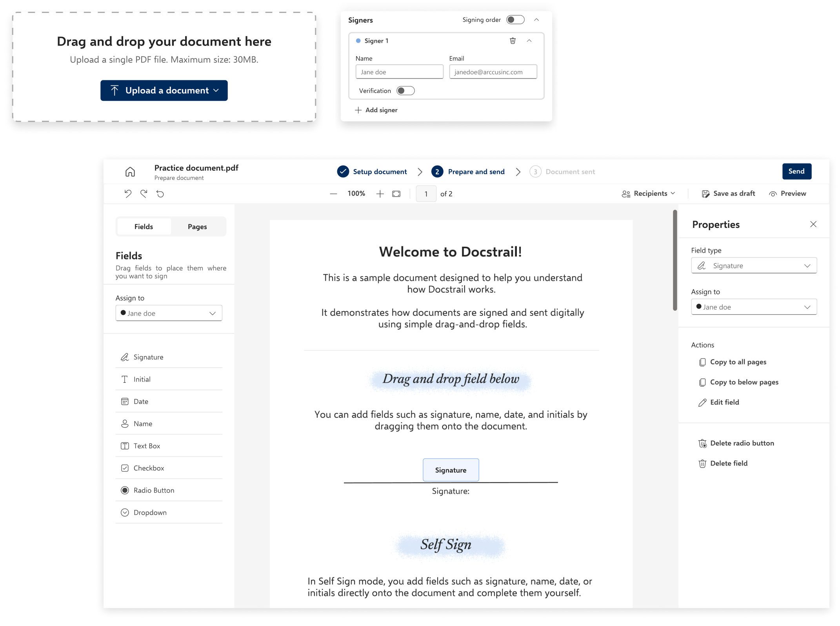Toggle the Signing order switch

(x=515, y=20)
